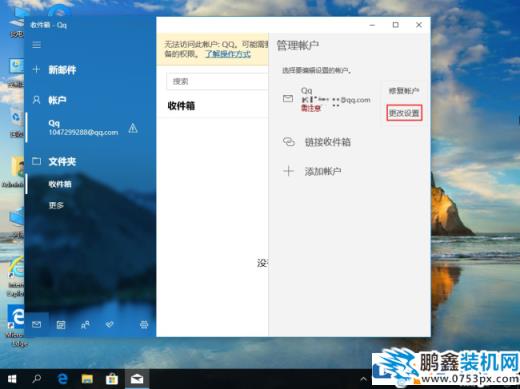The height and width of the screenshot is (389, 520).
Task: Open People from bottom bar
Action: [85, 325]
